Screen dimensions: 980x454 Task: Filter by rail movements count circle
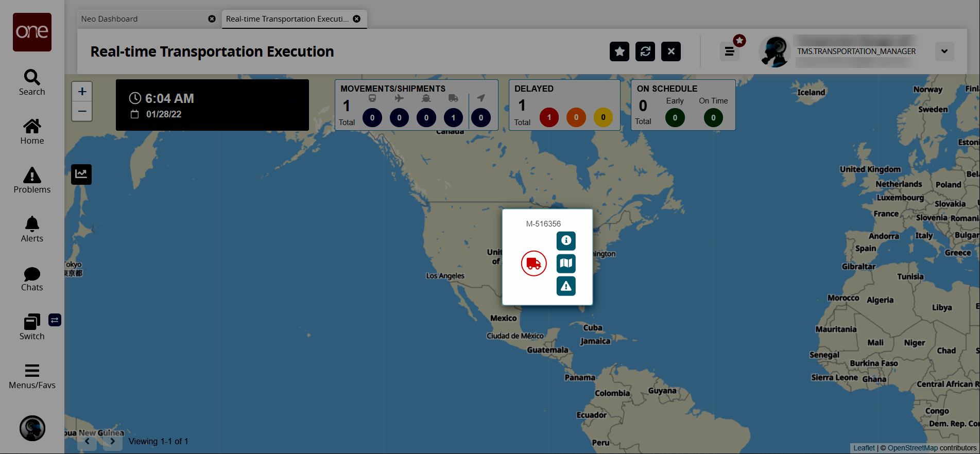point(372,117)
